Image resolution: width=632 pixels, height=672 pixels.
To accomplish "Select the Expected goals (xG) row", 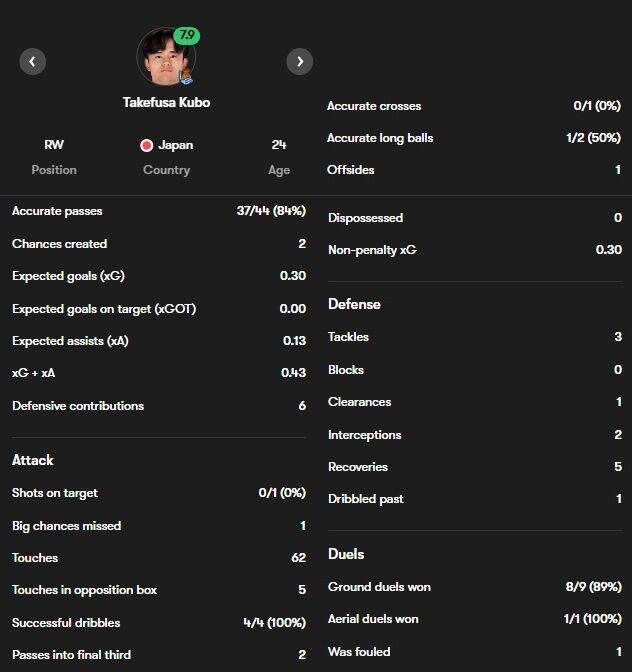I will coord(159,276).
